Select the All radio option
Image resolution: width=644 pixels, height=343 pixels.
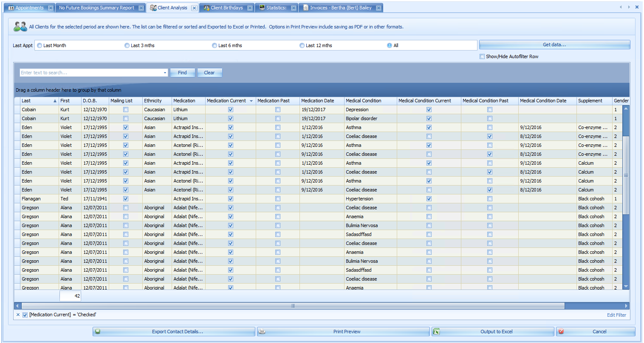pyautogui.click(x=390, y=45)
